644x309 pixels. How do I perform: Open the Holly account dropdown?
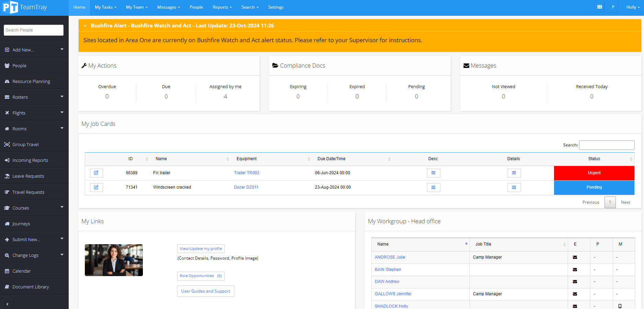point(632,7)
